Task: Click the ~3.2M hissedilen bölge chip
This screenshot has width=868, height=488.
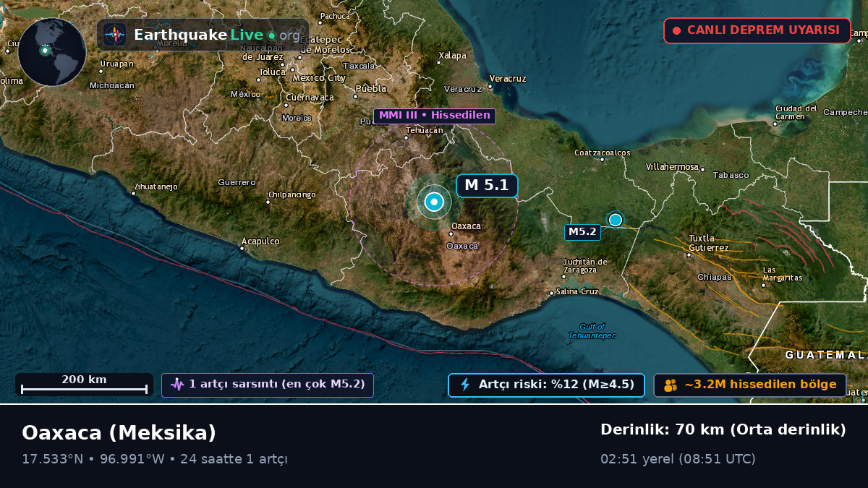Action: [750, 385]
